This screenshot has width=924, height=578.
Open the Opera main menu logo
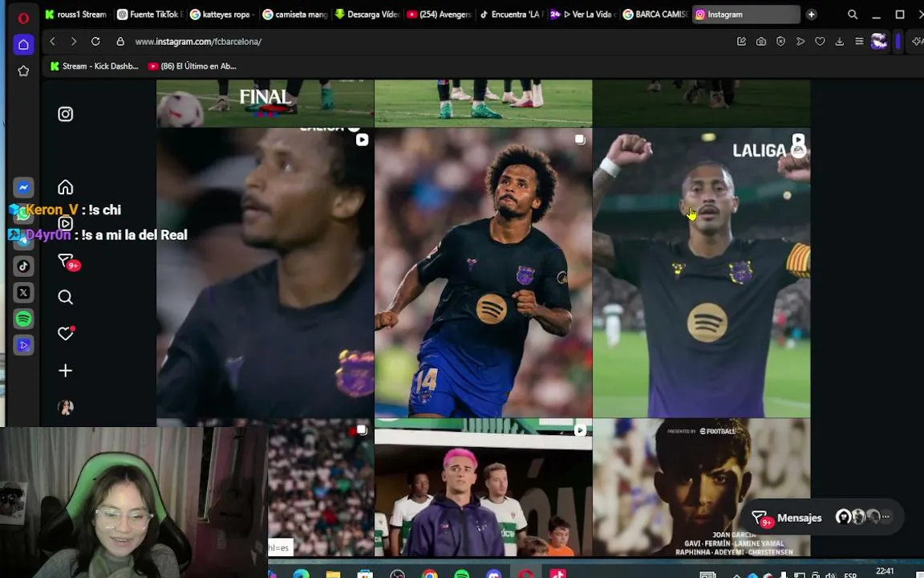click(23, 18)
